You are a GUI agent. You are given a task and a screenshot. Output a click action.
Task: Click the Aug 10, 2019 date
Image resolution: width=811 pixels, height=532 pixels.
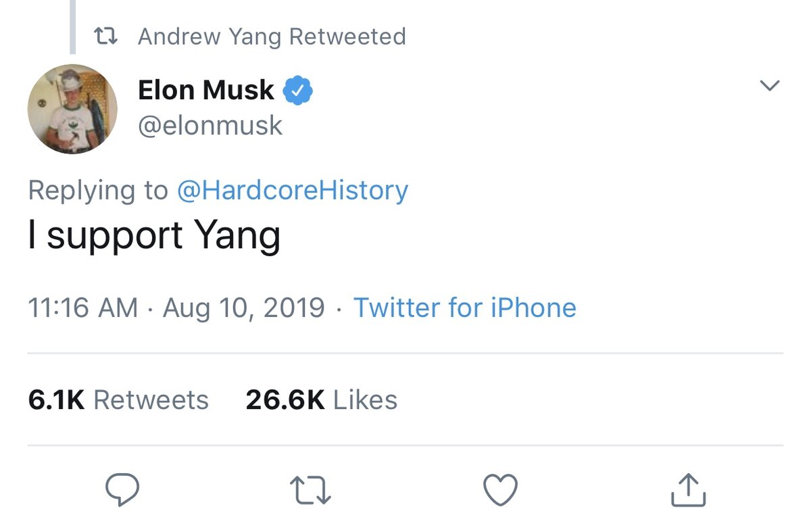click(x=244, y=308)
